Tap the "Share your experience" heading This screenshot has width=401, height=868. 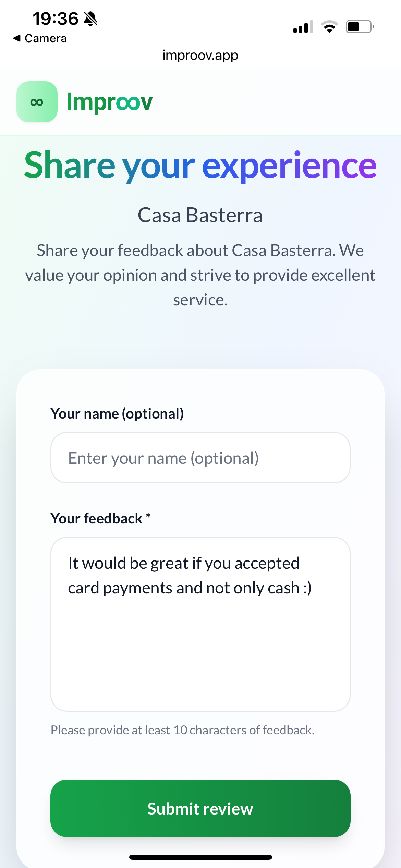coord(200,165)
